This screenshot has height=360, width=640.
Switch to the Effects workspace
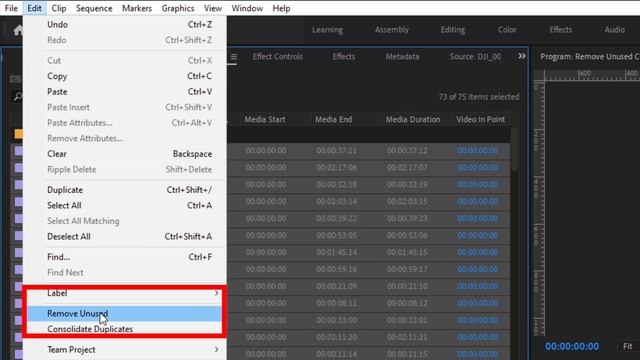pos(560,30)
